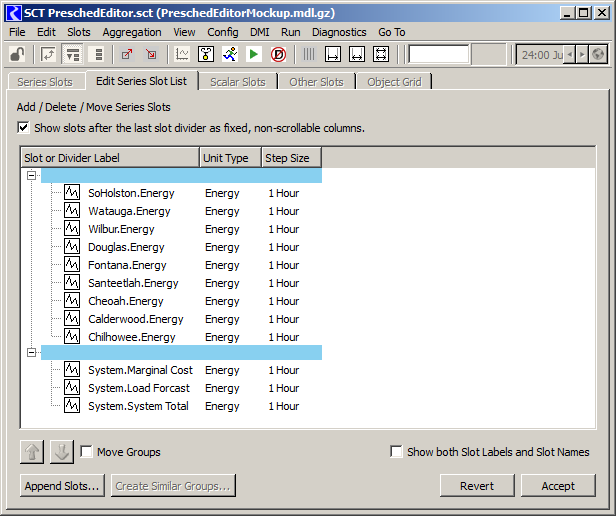Click the fit all columns icon

(381, 54)
